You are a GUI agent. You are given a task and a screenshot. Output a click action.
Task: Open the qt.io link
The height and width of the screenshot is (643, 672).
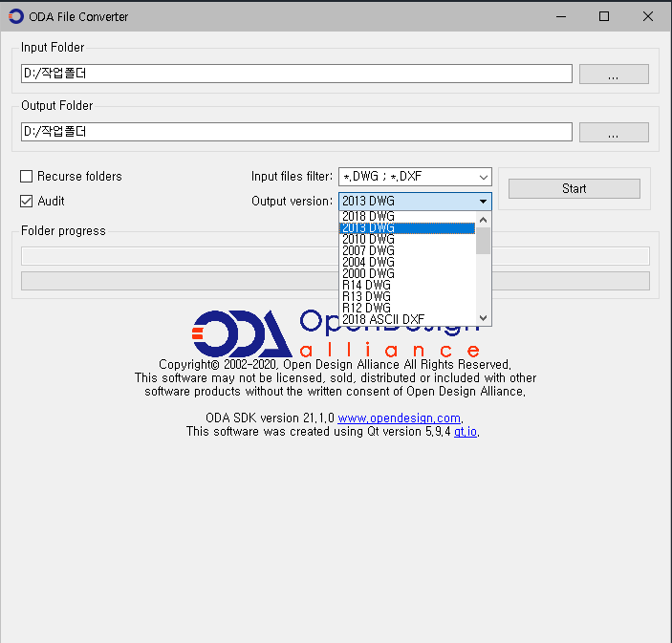pyautogui.click(x=466, y=432)
